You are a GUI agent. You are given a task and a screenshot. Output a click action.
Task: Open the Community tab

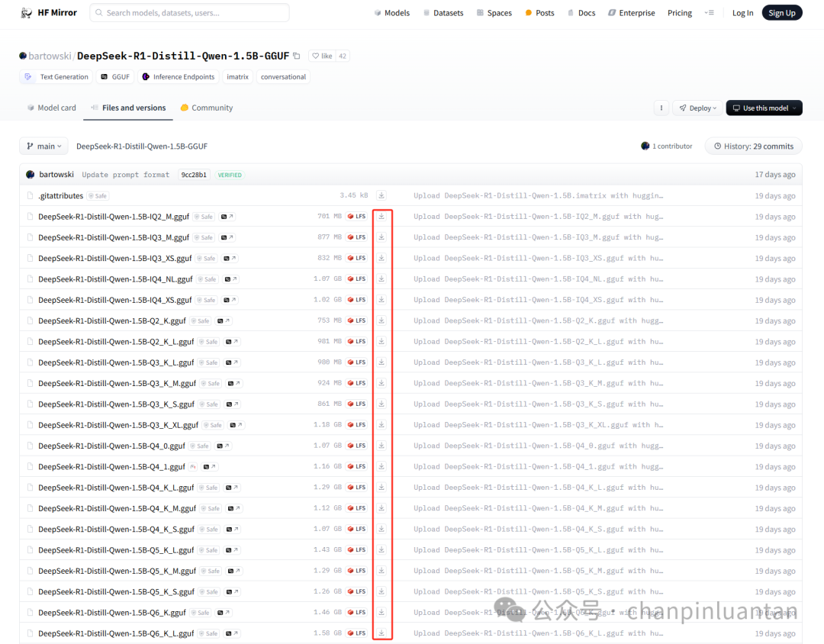[x=207, y=108]
